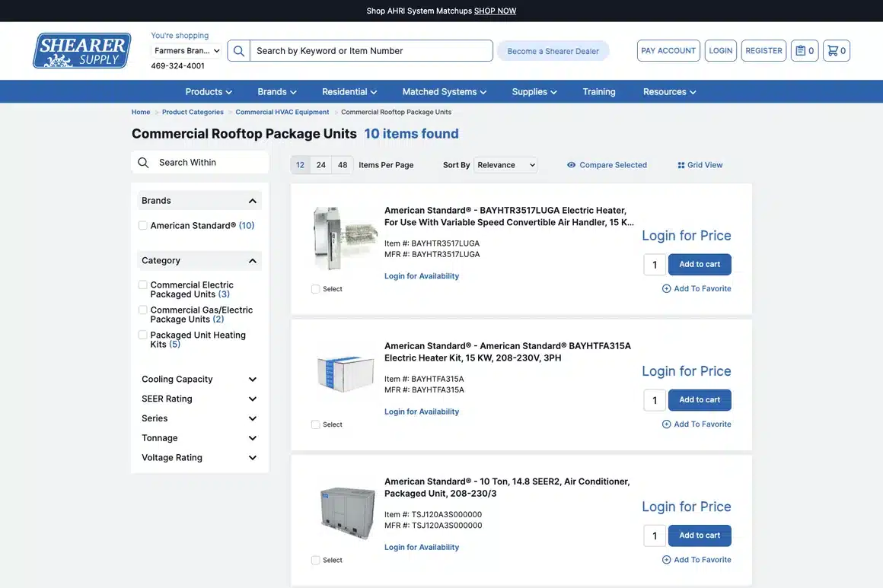Open BAYHTFA315A heater kit product image

345,373
